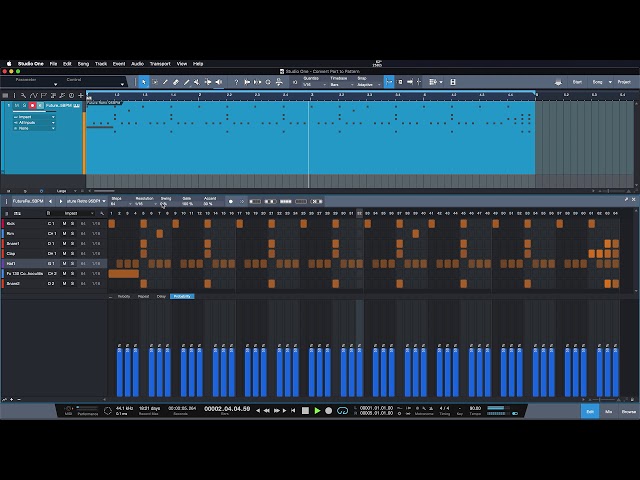Toggle record arm on instrument track
Viewport: 640px width, 480px height.
(x=32, y=106)
